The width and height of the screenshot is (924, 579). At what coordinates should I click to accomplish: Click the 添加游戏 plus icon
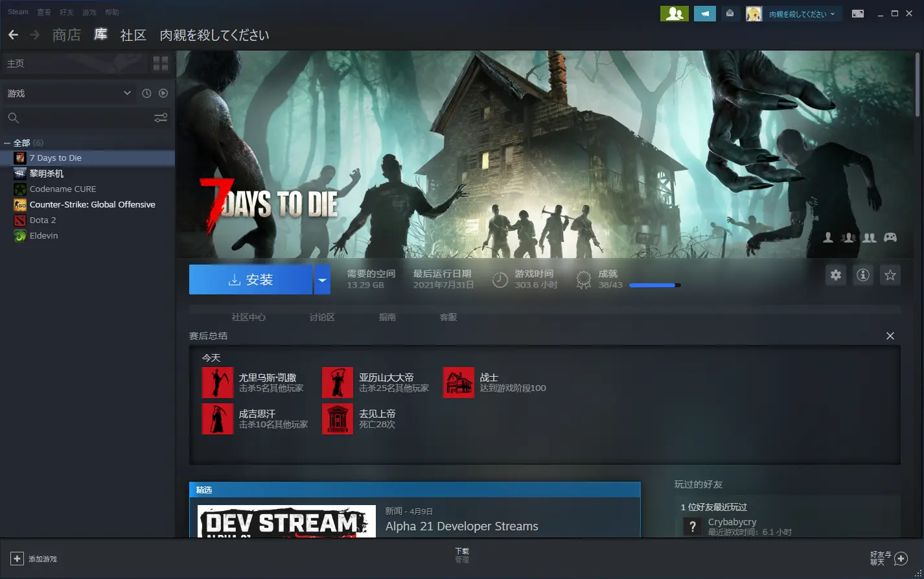(x=17, y=558)
